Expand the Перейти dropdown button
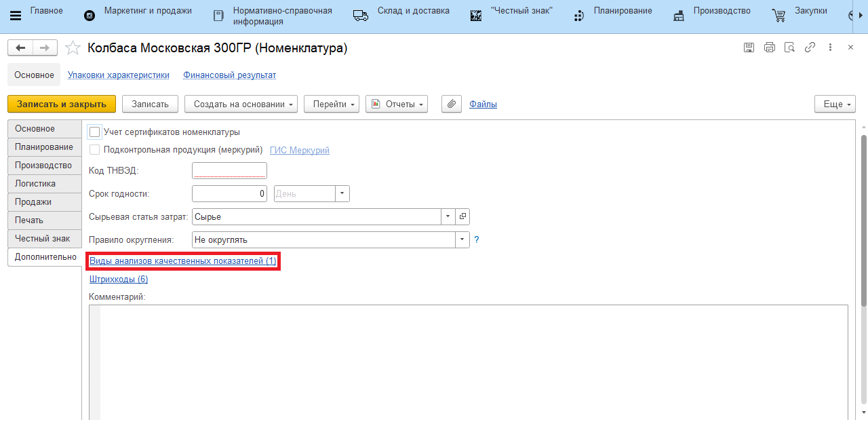868x426 pixels. (332, 104)
